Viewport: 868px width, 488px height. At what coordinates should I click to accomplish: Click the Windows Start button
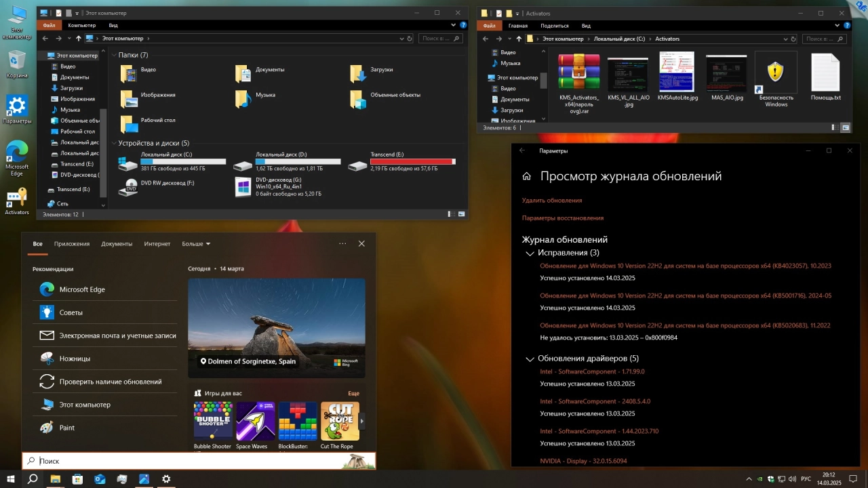coord(11,479)
